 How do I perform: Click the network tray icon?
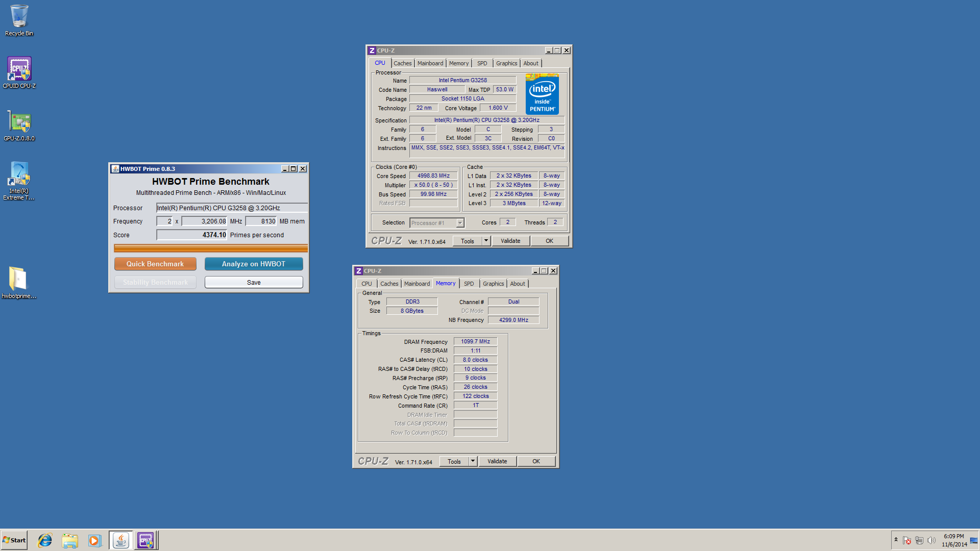pos(919,540)
